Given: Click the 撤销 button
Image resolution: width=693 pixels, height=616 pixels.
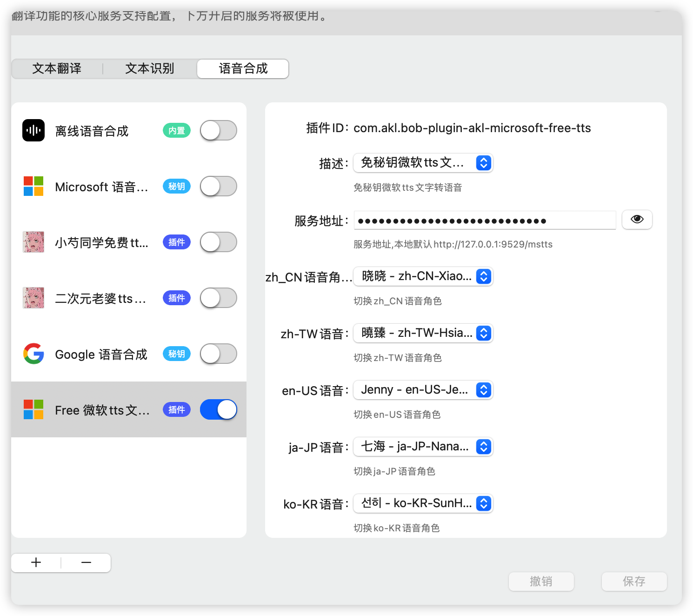Looking at the screenshot, I should [x=541, y=582].
